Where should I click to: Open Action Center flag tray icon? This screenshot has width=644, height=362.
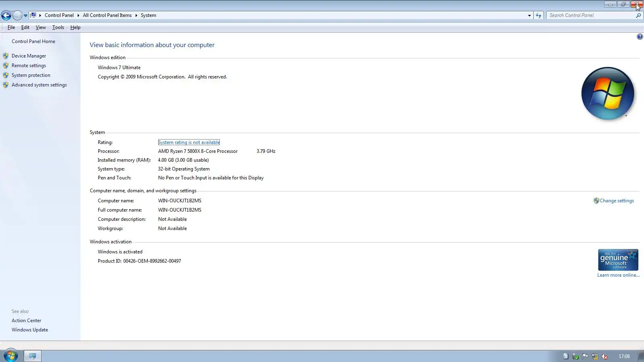pos(585,356)
